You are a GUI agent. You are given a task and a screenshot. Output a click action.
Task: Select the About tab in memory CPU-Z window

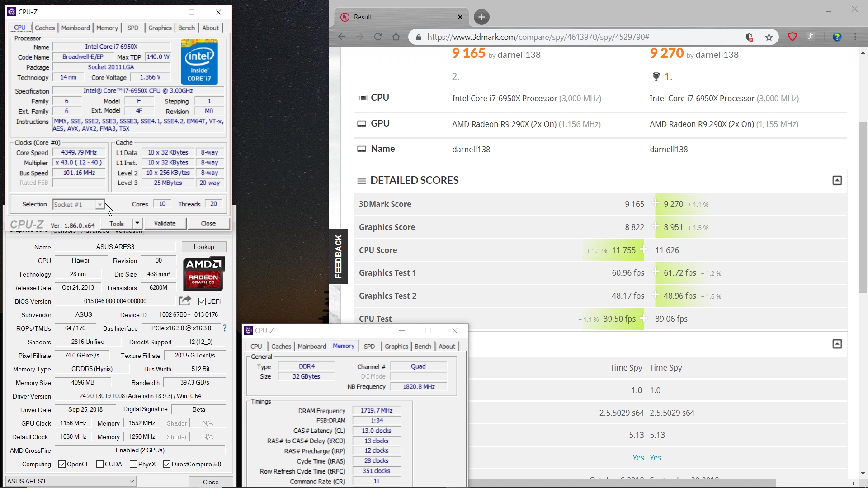(x=447, y=347)
